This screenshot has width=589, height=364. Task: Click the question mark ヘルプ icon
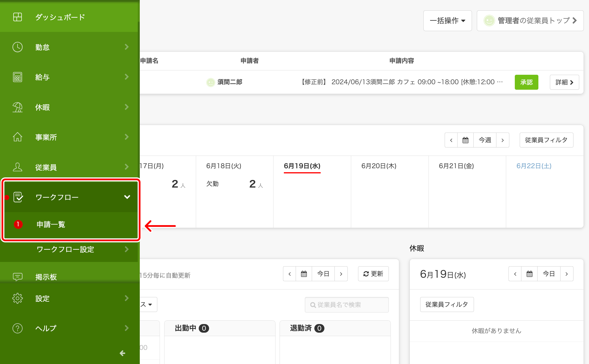click(18, 328)
